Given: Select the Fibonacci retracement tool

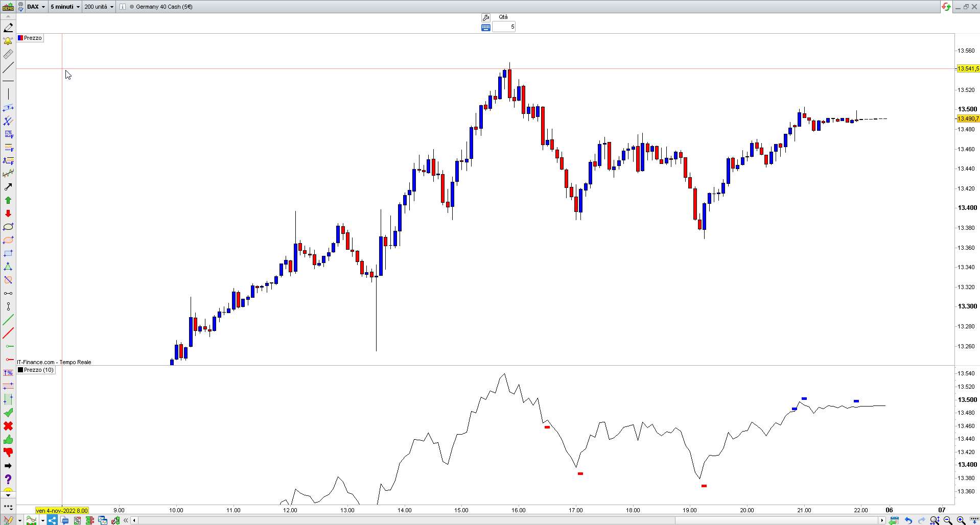Looking at the screenshot, I should [8, 134].
